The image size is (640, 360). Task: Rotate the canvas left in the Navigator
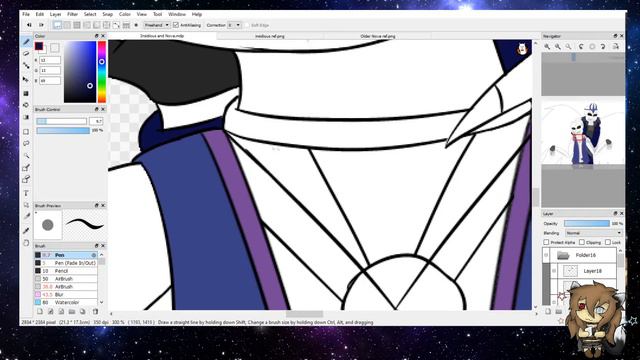[x=581, y=47]
